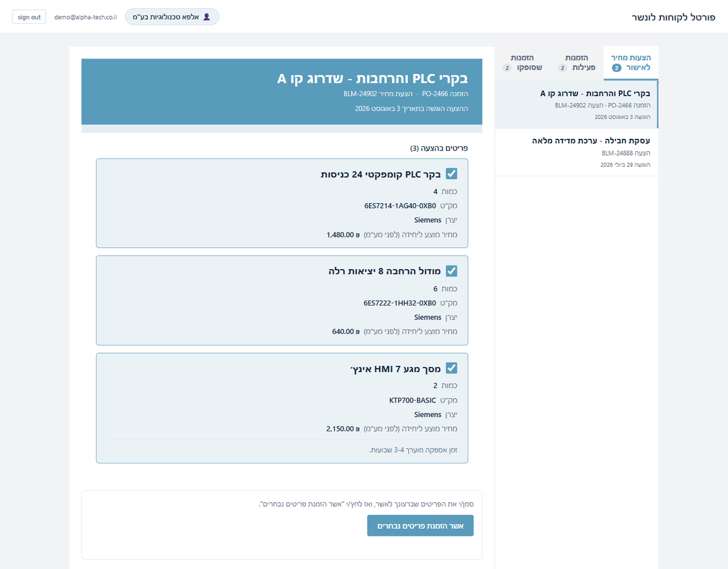Click the price 1,480.00 ₪
This screenshot has width=728, height=569.
pos(343,235)
